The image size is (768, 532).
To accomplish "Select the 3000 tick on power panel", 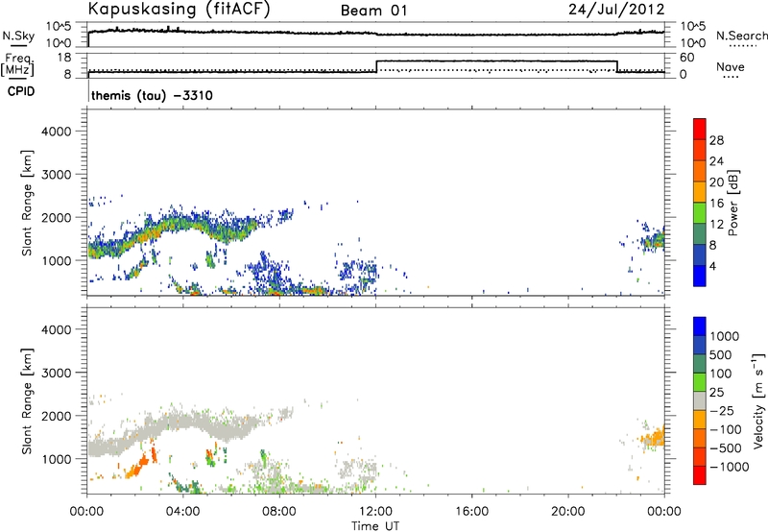I will click(56, 175).
